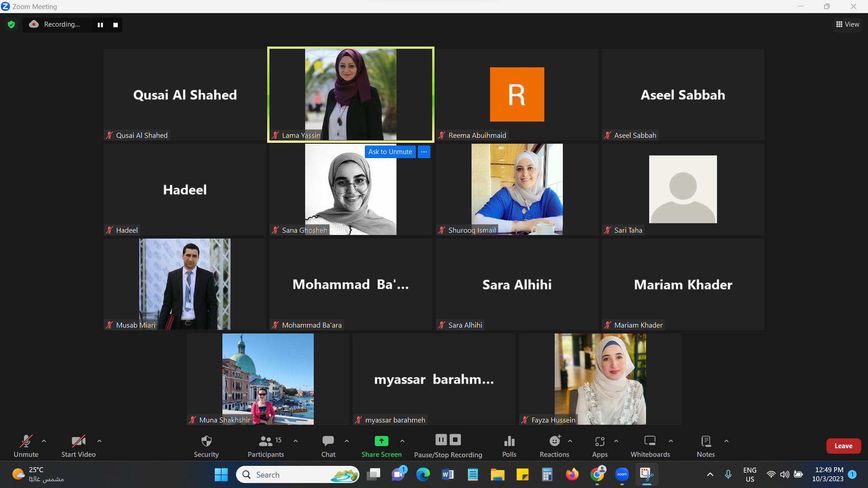This screenshot has height=488, width=868.
Task: Expand audio options arrow beside Unmute
Action: coord(44,441)
